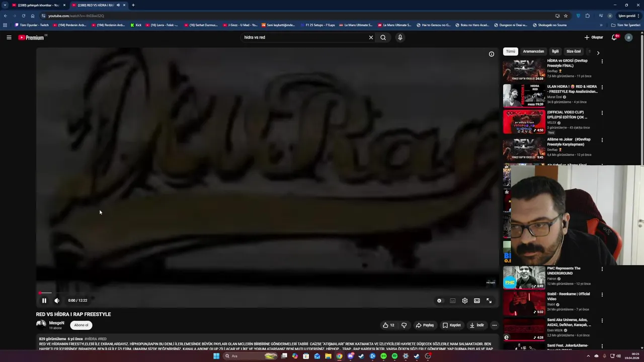Select the İlgili filter chip
Viewport: 644px width, 362px height.
(x=555, y=51)
